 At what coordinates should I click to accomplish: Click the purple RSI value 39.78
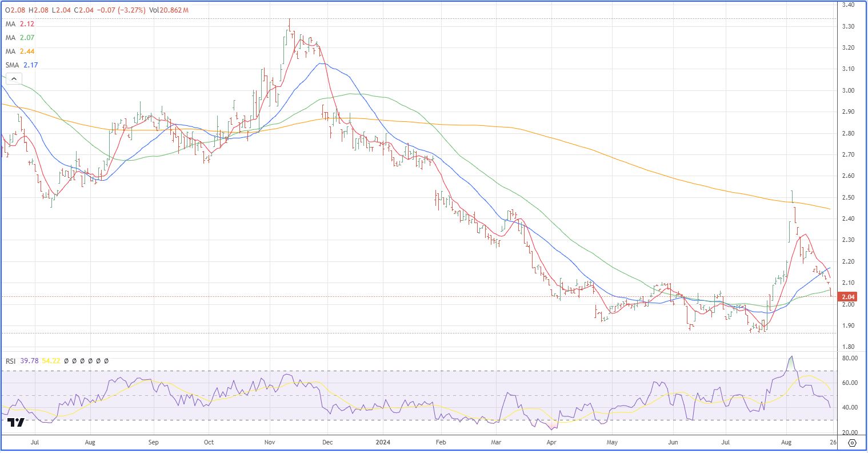pyautogui.click(x=29, y=361)
